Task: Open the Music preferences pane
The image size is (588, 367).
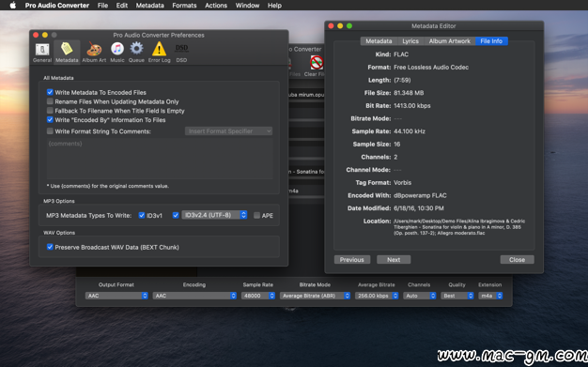Action: click(x=117, y=53)
